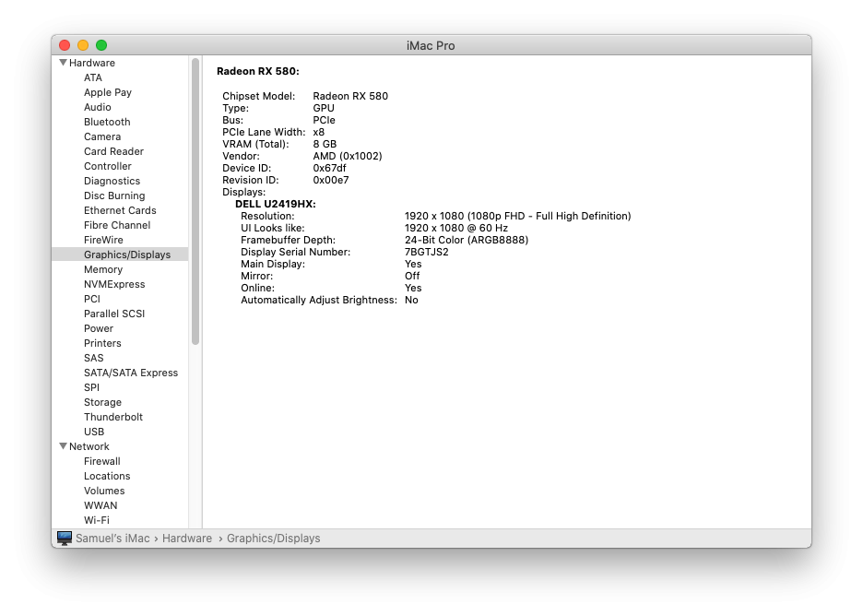Open Memory information
863x616 pixels.
click(x=103, y=270)
